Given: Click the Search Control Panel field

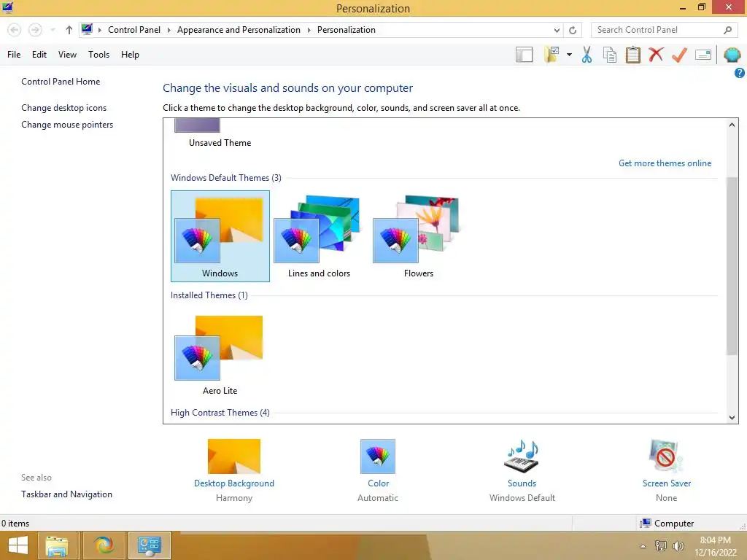Looking at the screenshot, I should point(664,30).
